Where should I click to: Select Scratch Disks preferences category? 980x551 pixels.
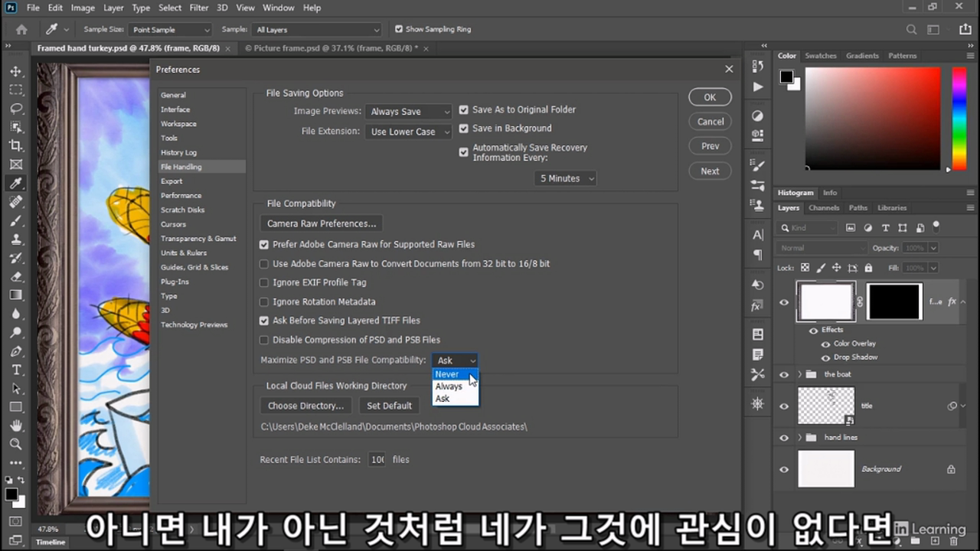coord(183,210)
